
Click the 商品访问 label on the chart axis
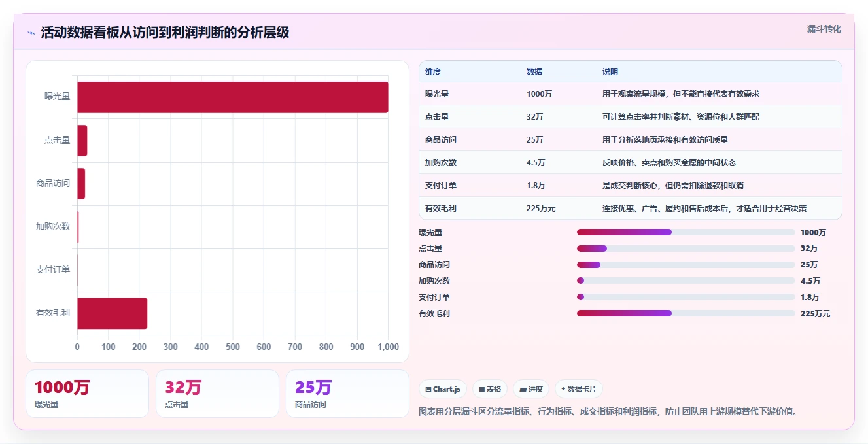tap(53, 184)
